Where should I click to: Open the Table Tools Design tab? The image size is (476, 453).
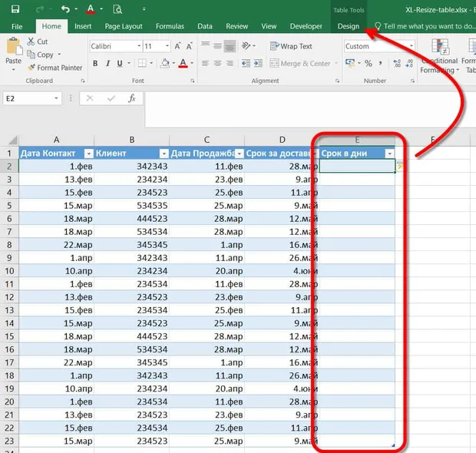[x=349, y=26]
